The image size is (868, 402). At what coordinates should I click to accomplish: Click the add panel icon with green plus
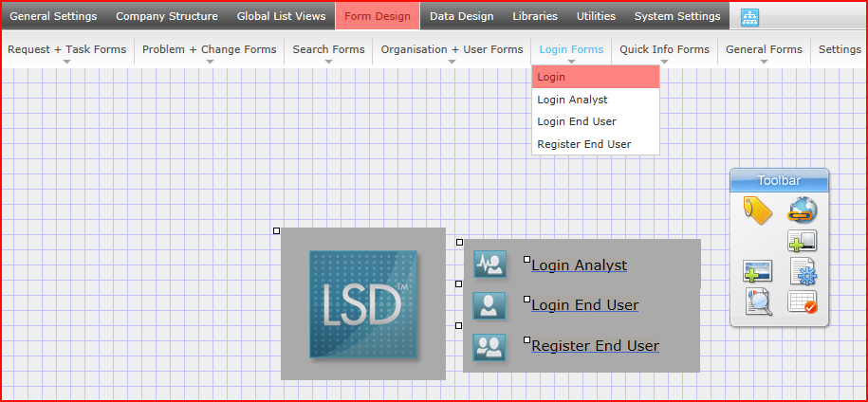pos(803,241)
